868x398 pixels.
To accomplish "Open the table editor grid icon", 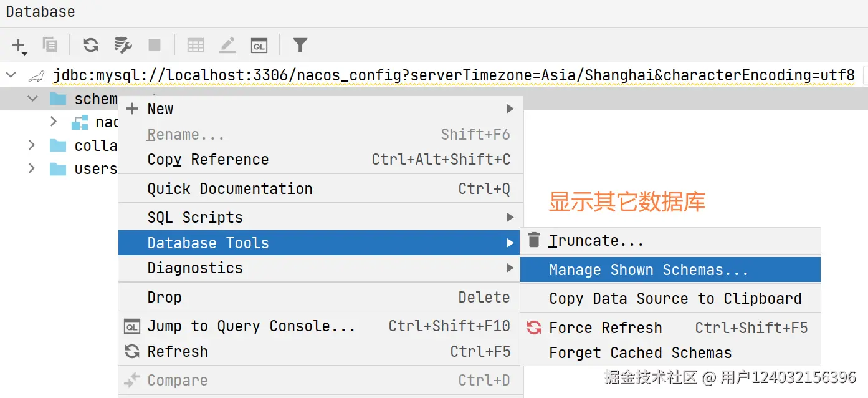I will click(196, 45).
